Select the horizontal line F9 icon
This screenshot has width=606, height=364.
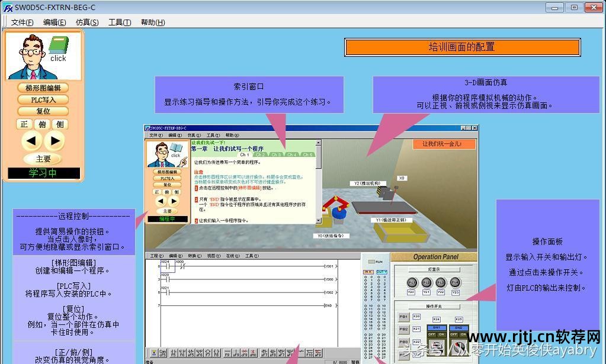227,353
